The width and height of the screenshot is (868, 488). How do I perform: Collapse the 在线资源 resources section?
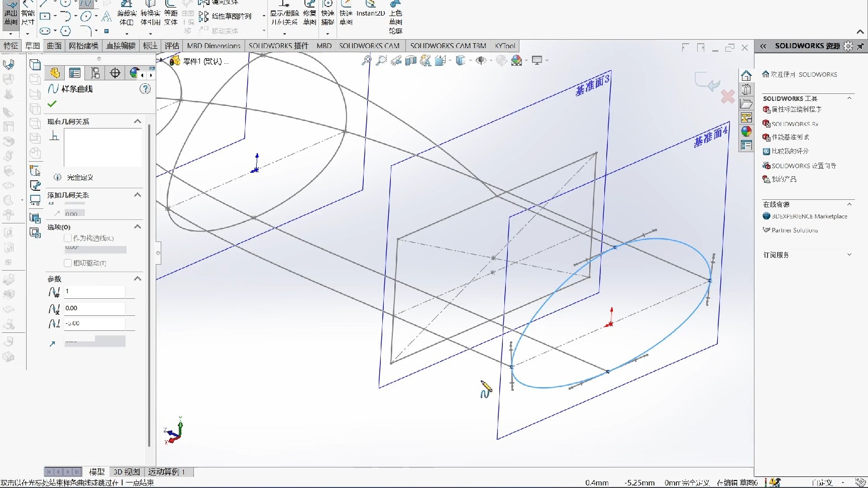850,204
